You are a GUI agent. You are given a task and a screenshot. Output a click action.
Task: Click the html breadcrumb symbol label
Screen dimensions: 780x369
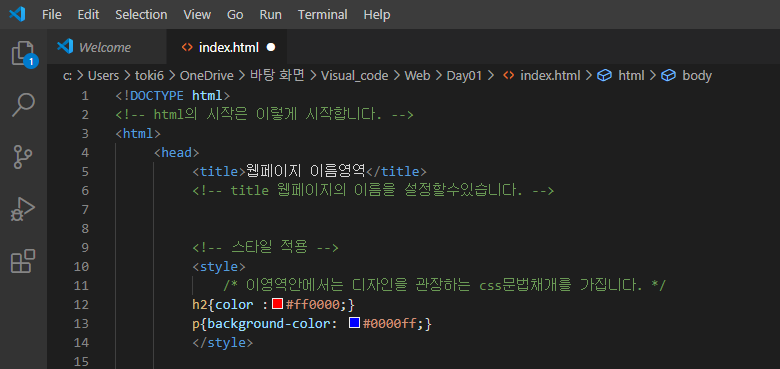click(631, 76)
